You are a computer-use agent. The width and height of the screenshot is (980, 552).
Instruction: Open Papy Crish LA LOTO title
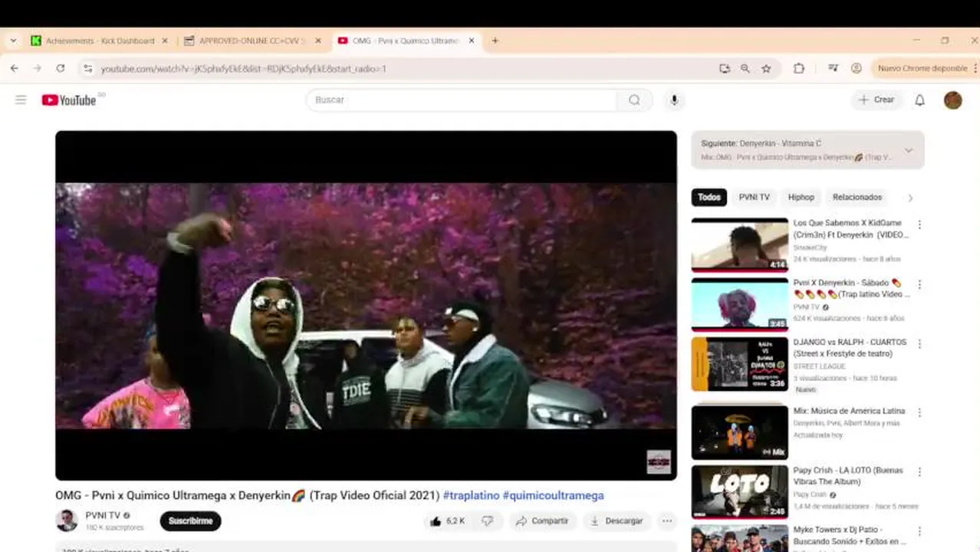[x=848, y=476]
